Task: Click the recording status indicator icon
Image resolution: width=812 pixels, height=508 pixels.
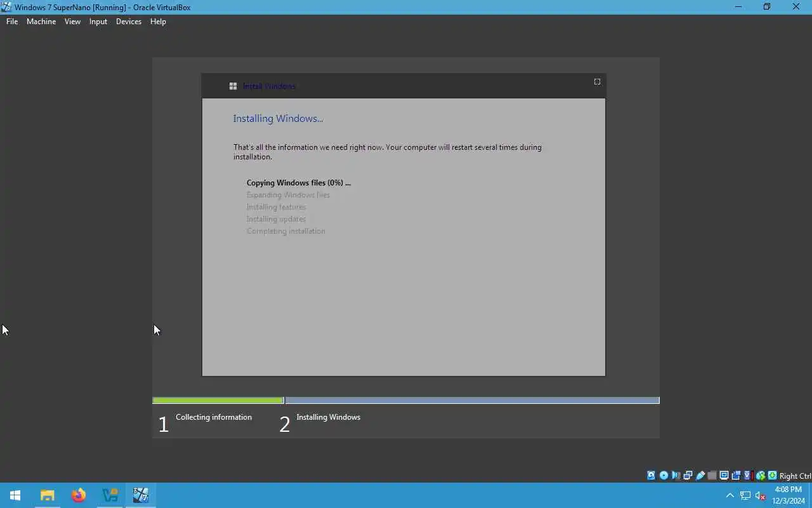Action: click(737, 476)
